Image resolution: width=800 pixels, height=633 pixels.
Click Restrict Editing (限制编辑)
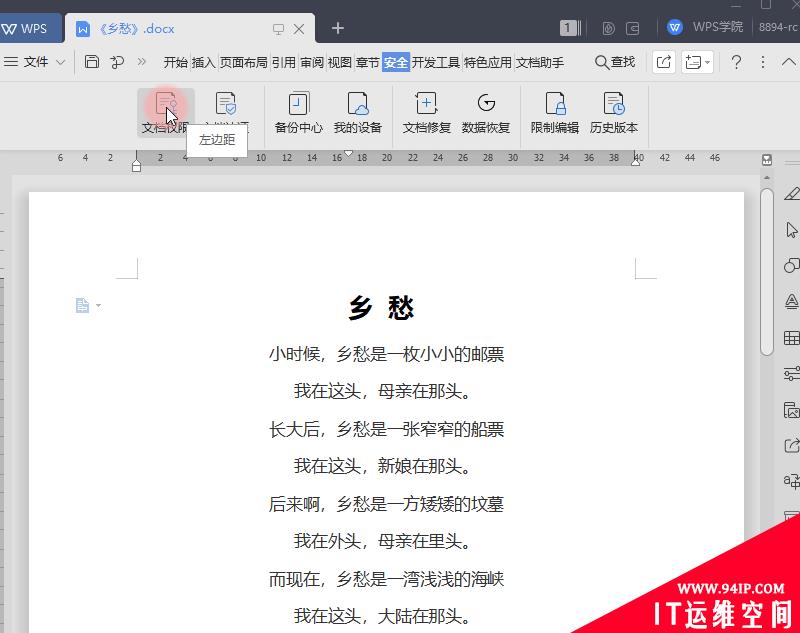pos(555,113)
